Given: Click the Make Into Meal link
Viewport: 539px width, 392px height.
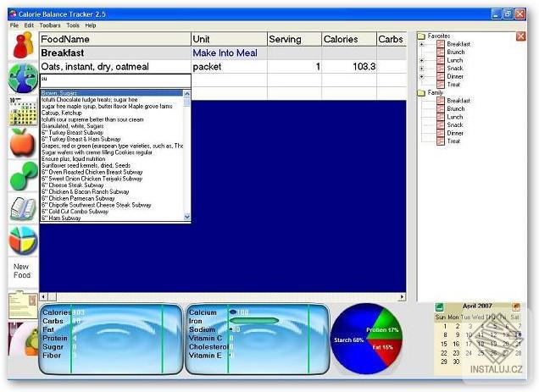Looking at the screenshot, I should pos(225,52).
